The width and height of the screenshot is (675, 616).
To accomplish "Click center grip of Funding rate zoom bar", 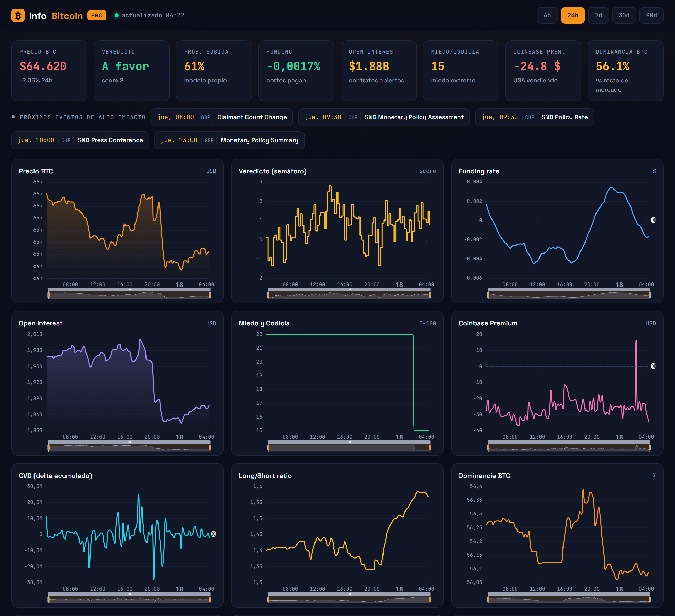I will pos(569,289).
